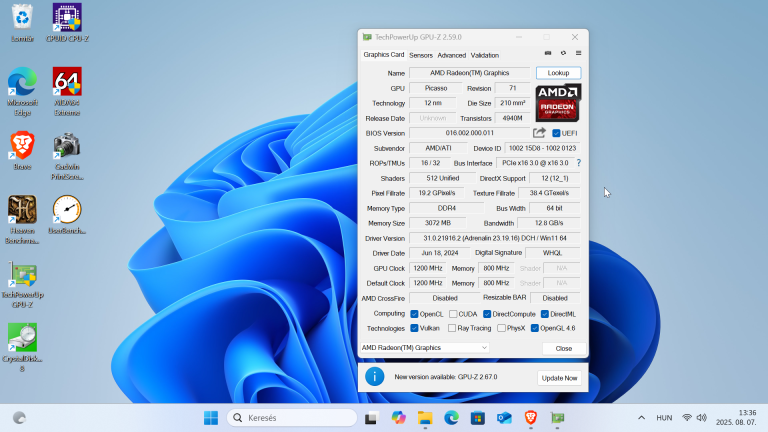Switch to the Advanced tab
768x432 pixels.
pos(452,55)
